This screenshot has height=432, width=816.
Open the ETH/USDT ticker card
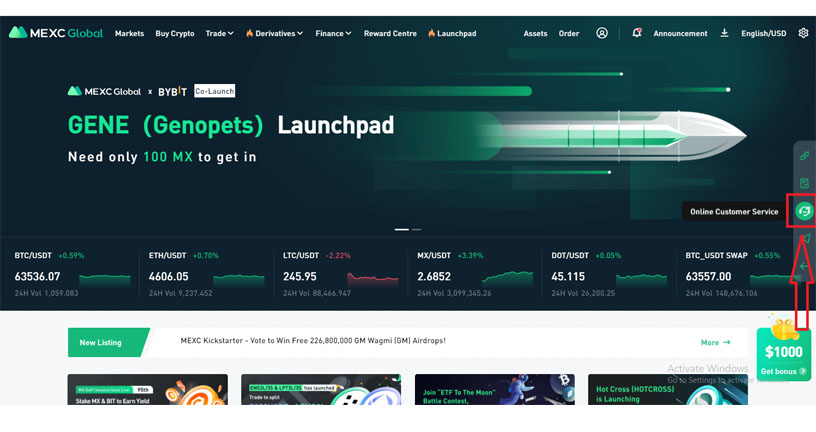click(207, 275)
